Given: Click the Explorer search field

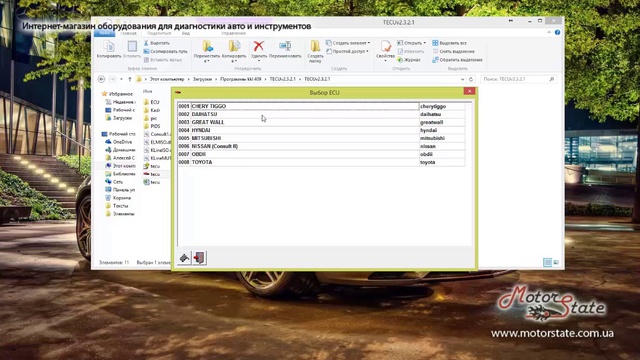Looking at the screenshot, I should coord(517,79).
